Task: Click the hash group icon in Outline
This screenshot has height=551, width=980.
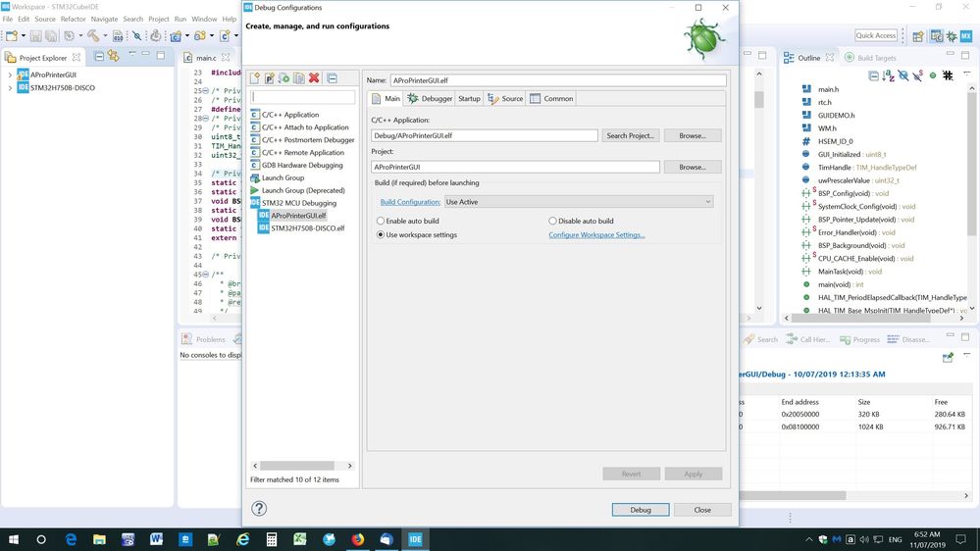Action: click(948, 75)
